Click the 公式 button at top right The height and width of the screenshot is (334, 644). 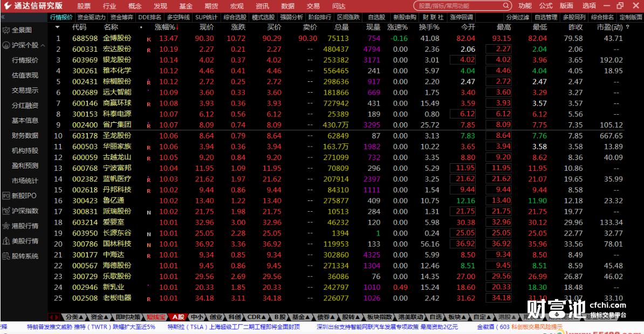coord(545,6)
